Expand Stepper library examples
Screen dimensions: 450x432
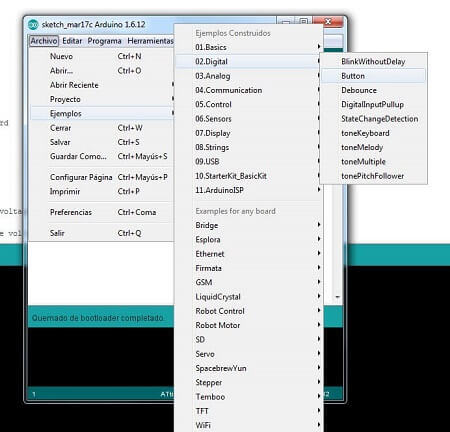pyautogui.click(x=249, y=383)
